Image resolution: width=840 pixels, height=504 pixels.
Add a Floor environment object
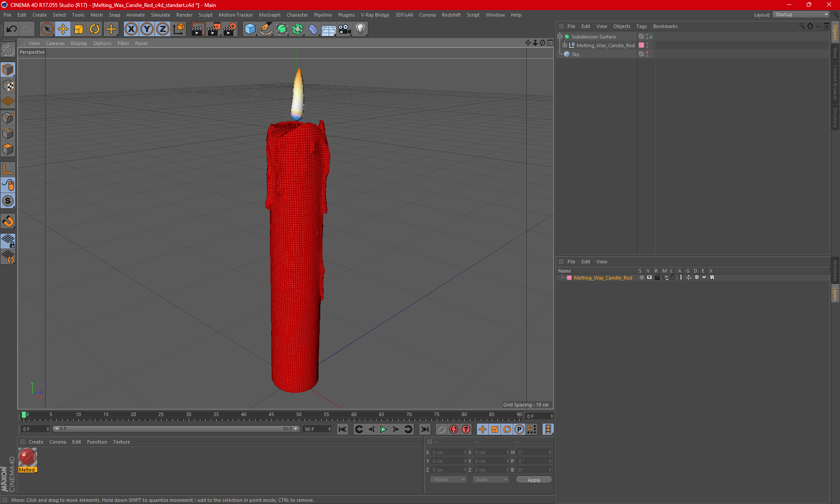pos(329,29)
